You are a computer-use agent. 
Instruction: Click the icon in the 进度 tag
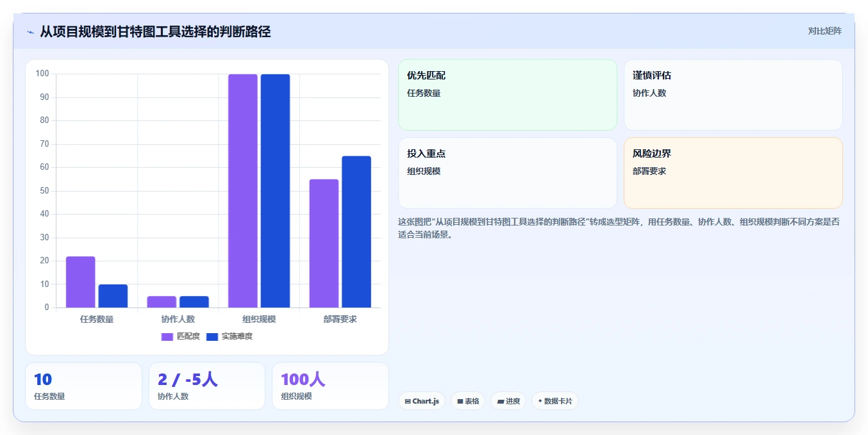point(500,401)
